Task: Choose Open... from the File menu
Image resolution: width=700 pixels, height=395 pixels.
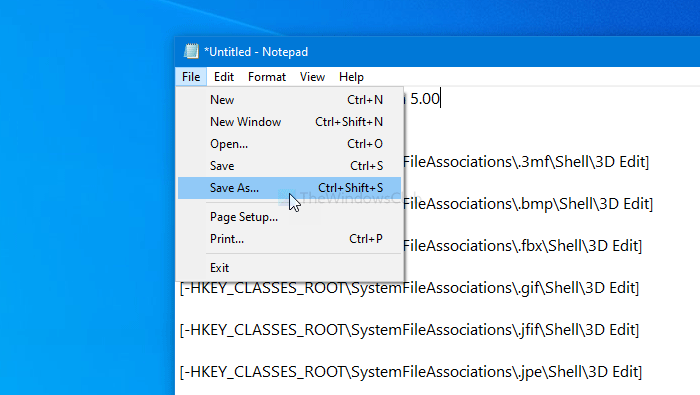Action: click(x=289, y=144)
